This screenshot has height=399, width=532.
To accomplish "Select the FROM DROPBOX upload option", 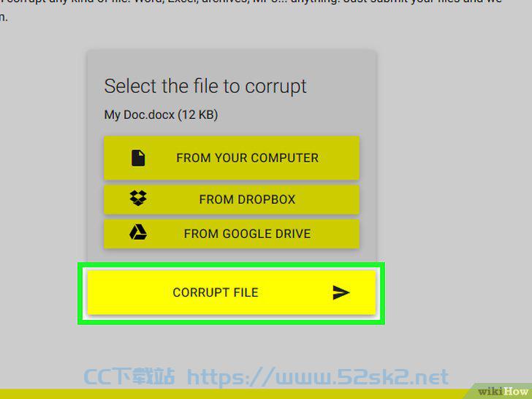I will (232, 199).
